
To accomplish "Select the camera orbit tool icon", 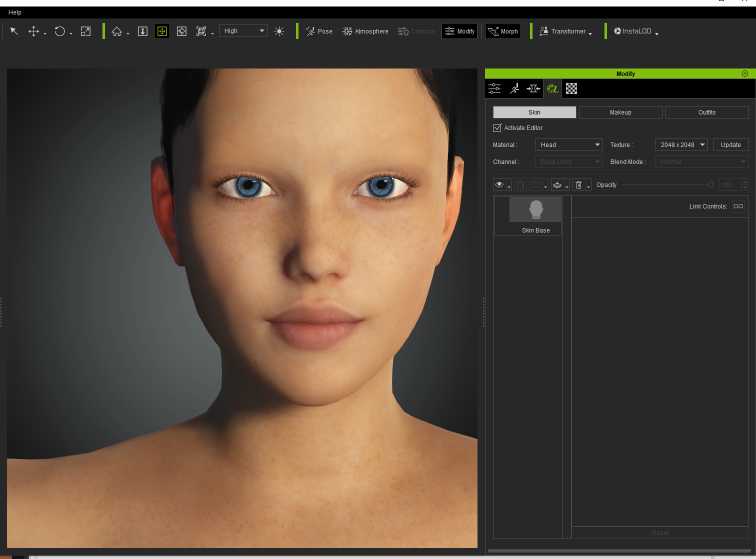I will pos(182,31).
